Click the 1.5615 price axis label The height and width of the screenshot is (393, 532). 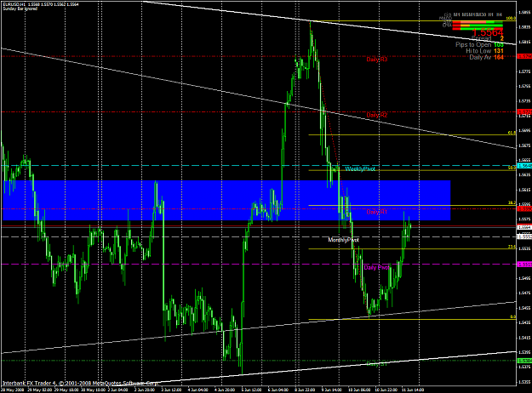(525, 190)
